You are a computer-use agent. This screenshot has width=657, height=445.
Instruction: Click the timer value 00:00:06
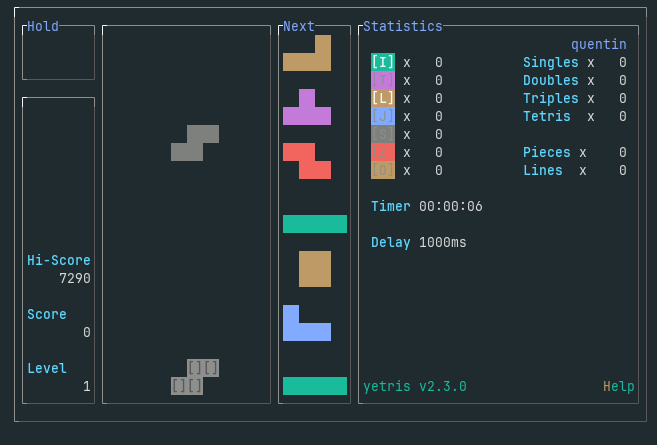tap(451, 207)
